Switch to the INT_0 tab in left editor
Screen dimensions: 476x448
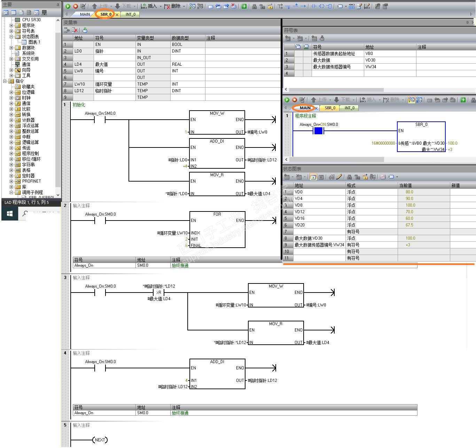click(131, 14)
